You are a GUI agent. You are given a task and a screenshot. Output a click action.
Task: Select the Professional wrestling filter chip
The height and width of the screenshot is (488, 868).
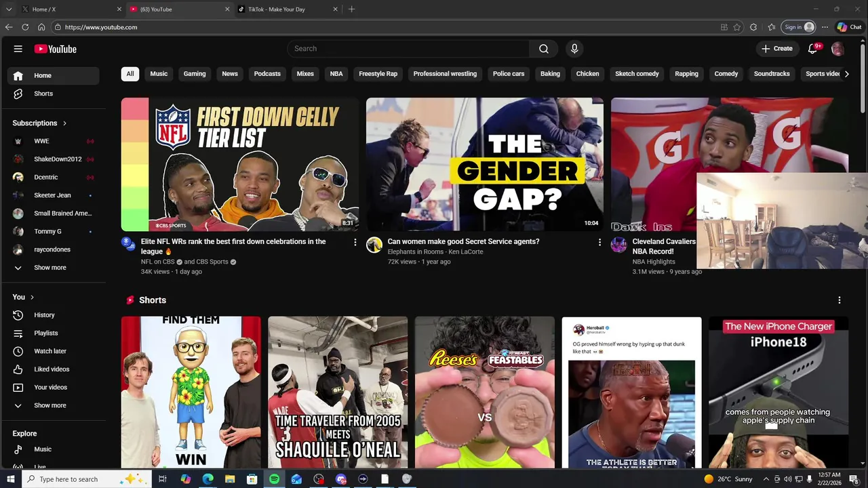coord(445,74)
